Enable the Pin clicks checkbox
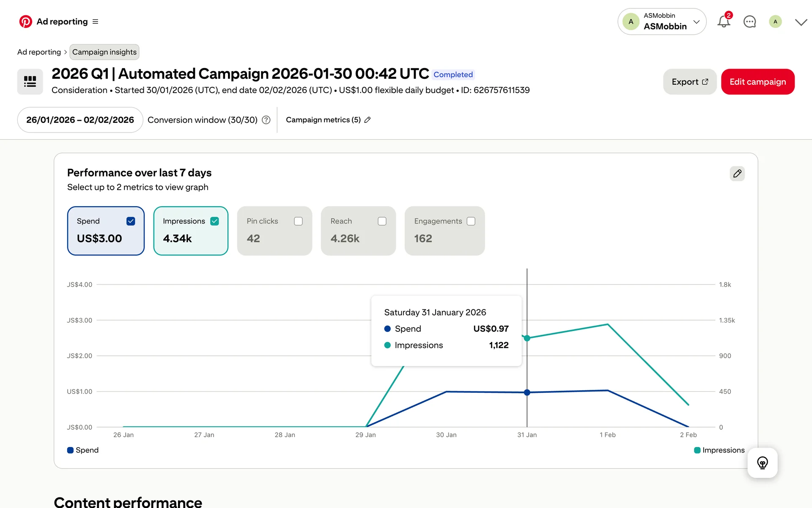 pos(298,221)
